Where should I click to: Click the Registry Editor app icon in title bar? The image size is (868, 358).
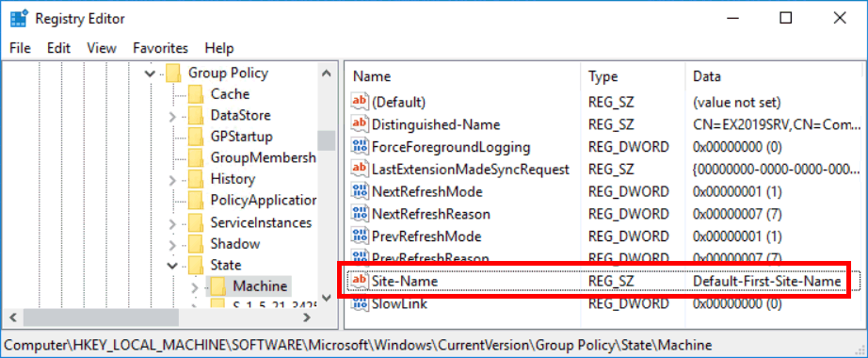pyautogui.click(x=19, y=19)
